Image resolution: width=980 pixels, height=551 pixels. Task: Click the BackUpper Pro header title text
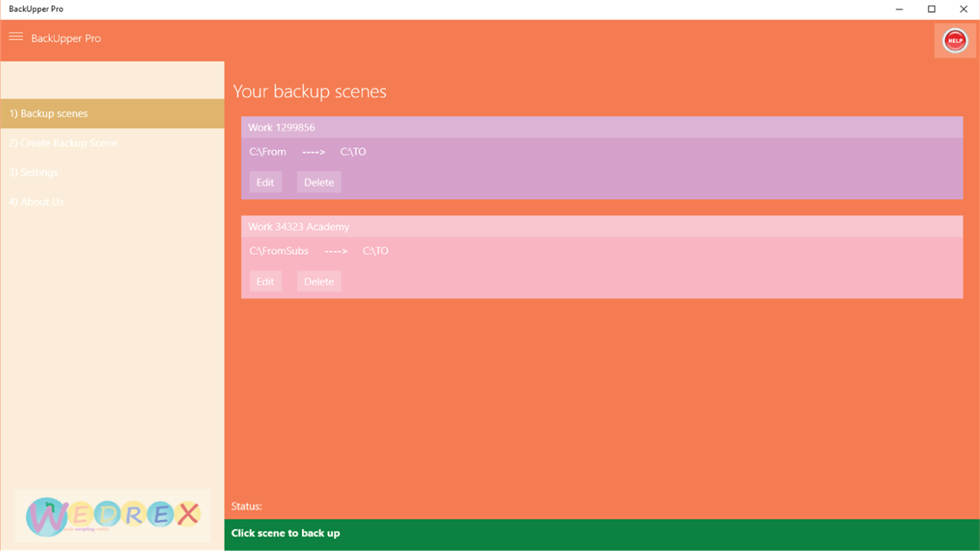(x=66, y=38)
